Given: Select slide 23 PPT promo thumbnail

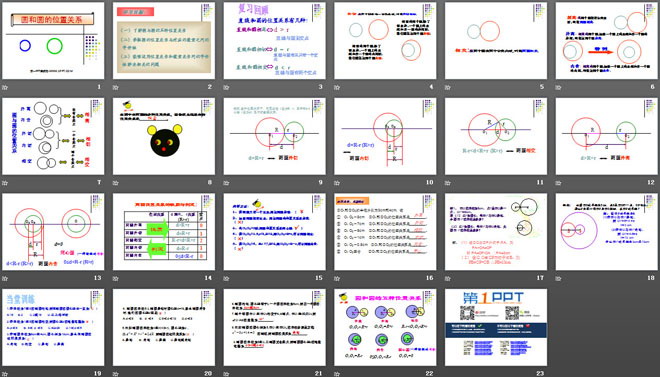Looking at the screenshot, I should 496,327.
